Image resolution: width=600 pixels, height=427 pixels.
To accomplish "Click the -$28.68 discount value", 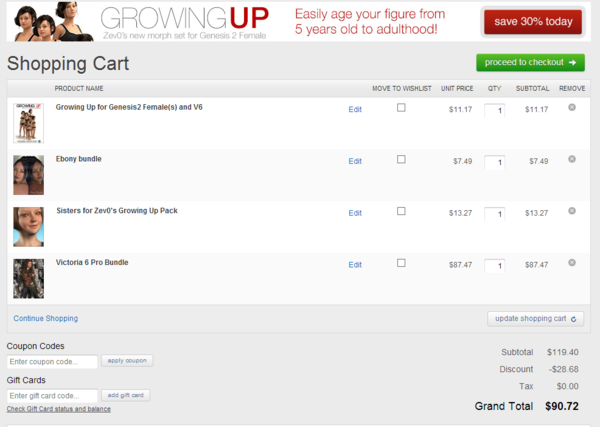I will click(563, 369).
